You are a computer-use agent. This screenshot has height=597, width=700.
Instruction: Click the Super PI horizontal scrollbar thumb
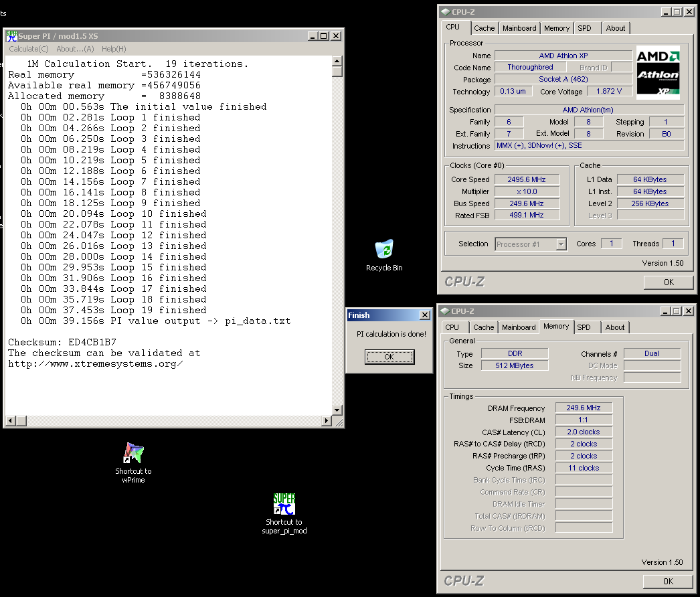click(x=21, y=420)
